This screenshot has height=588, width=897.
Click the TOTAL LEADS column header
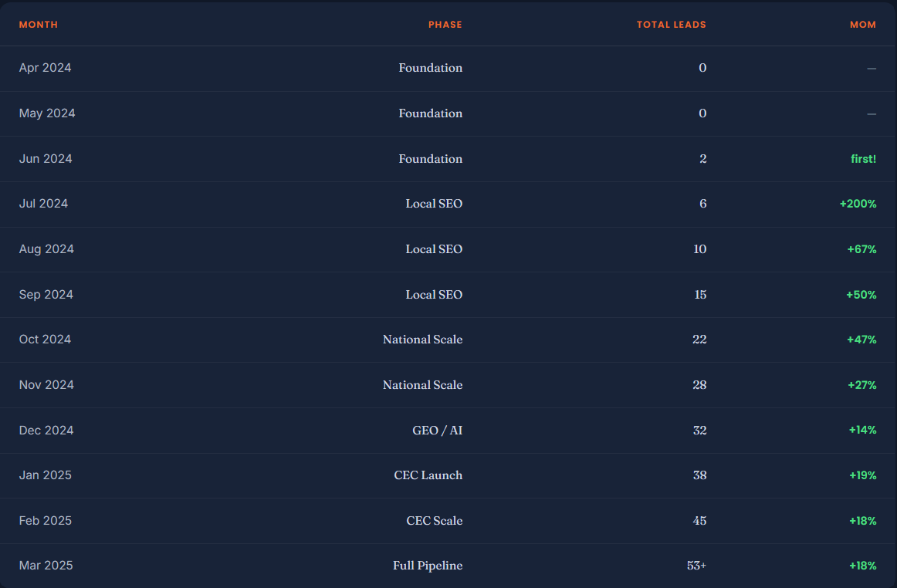point(671,25)
